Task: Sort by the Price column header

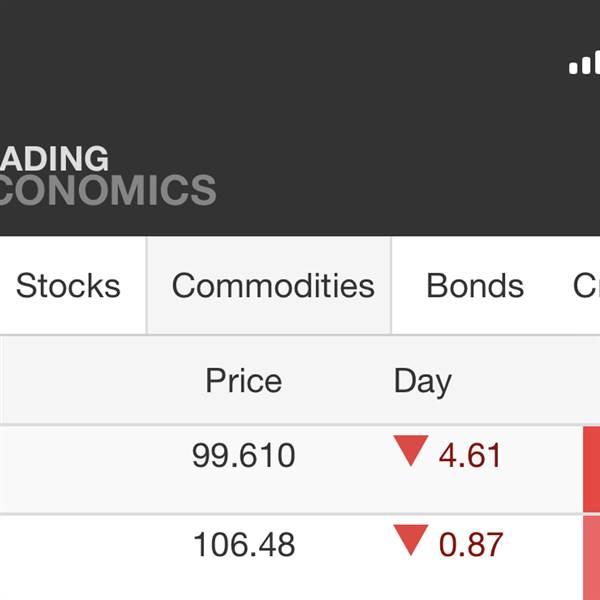Action: (x=244, y=380)
